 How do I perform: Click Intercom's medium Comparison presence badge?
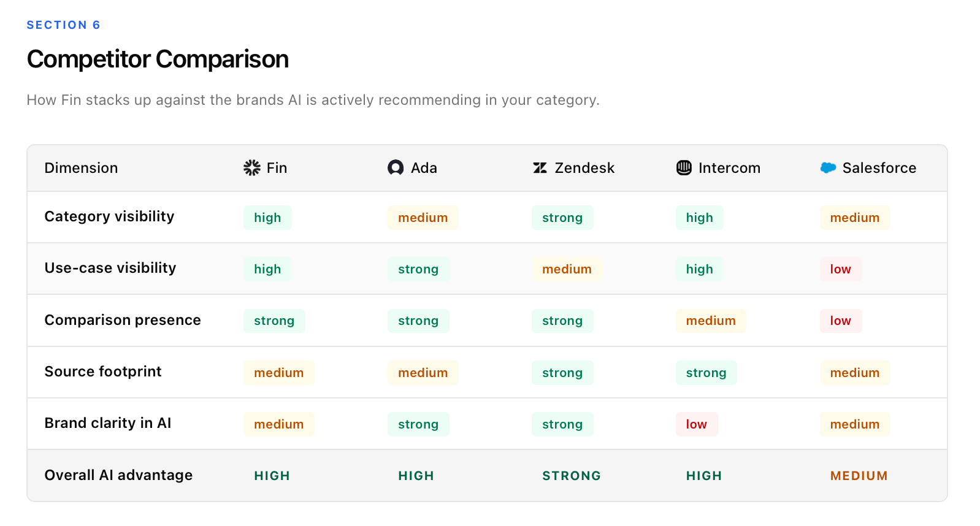711,321
